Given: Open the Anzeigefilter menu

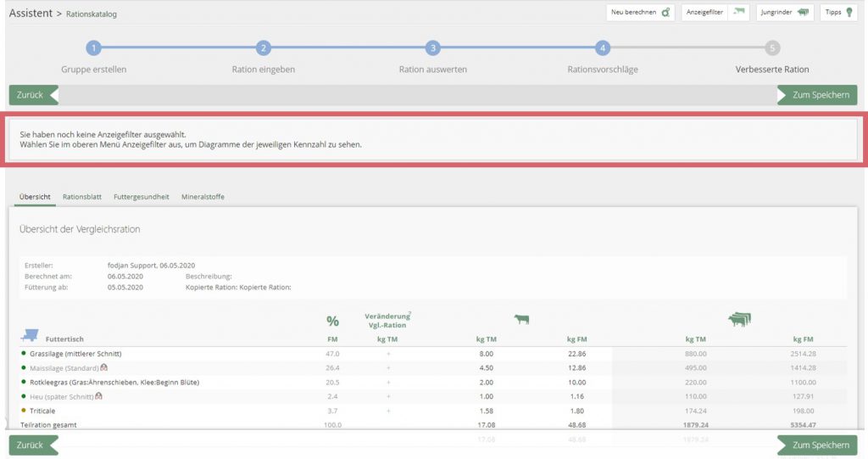Looking at the screenshot, I should tap(714, 12).
